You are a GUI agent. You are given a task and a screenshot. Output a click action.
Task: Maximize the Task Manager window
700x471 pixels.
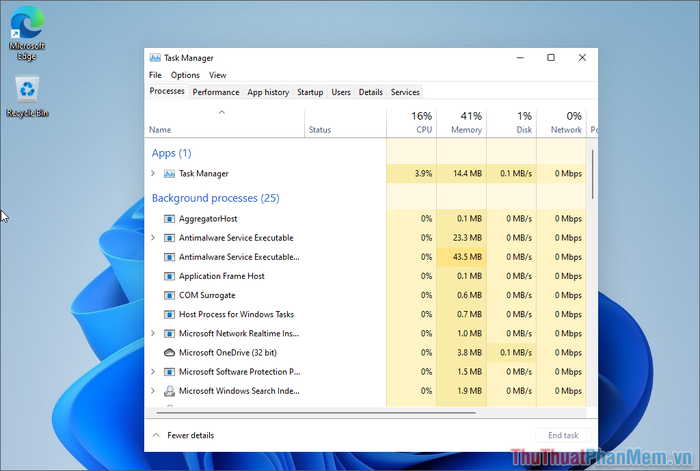[x=551, y=58]
